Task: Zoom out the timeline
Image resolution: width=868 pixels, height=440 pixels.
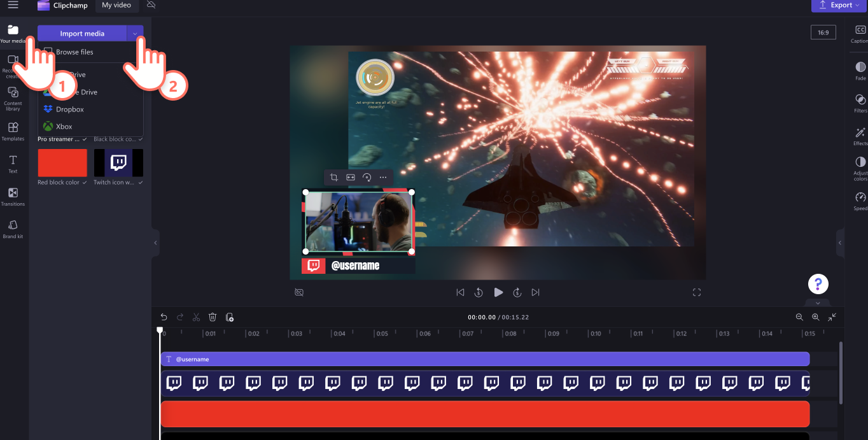Action: [800, 316]
